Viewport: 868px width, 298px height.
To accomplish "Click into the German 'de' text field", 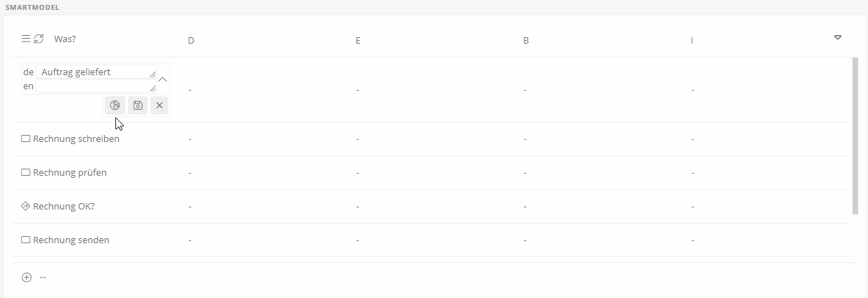I will click(95, 72).
